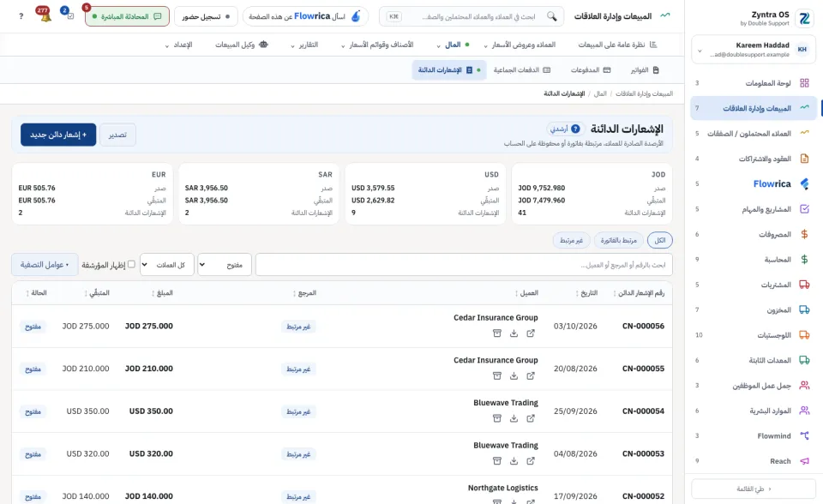Image resolution: width=823 pixels, height=504 pixels.
Task: Open المشتريات in sidebar
Action: [x=754, y=285]
